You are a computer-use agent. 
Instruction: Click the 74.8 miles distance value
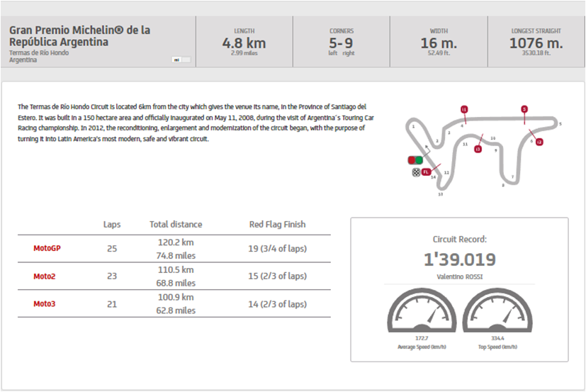point(176,256)
